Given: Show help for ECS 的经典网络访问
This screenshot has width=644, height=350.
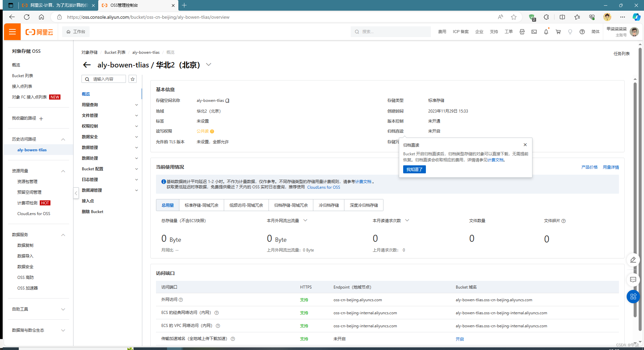Looking at the screenshot, I should coord(216,313).
